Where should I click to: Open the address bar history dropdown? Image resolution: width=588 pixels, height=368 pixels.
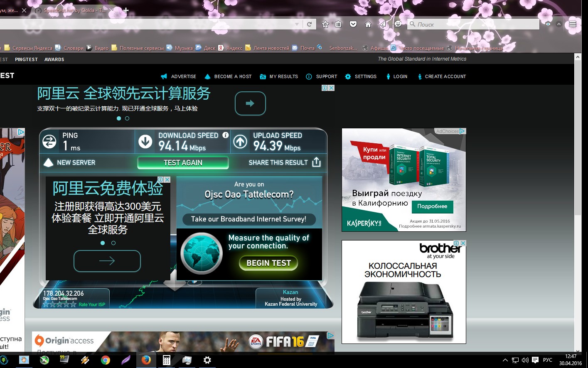(x=296, y=24)
